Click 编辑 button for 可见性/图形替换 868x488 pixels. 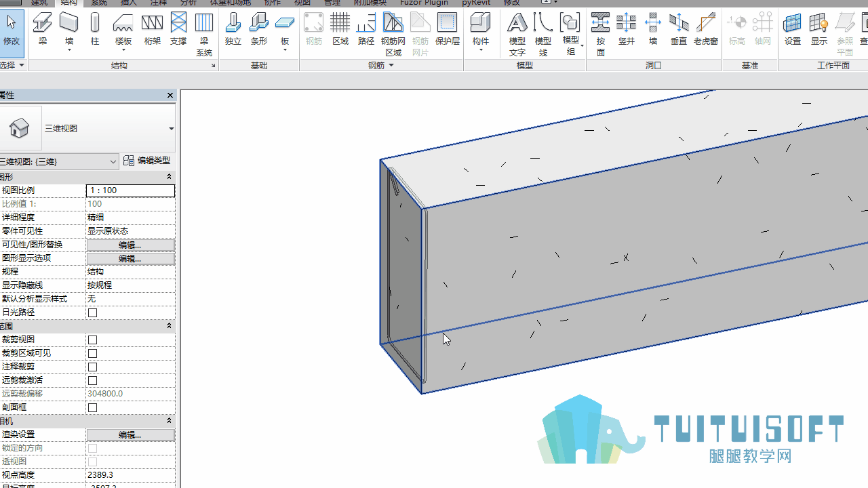click(130, 245)
